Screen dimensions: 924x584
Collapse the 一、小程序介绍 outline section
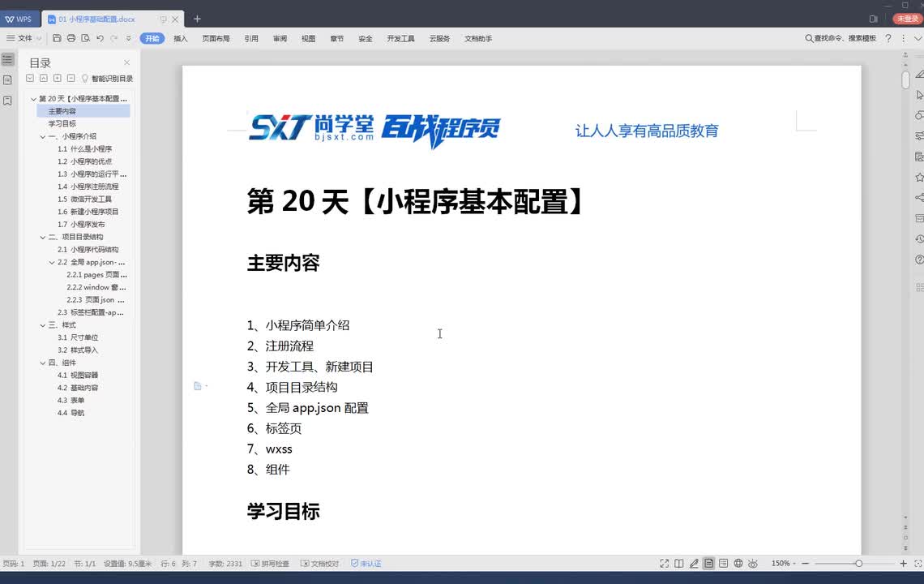[x=42, y=136]
